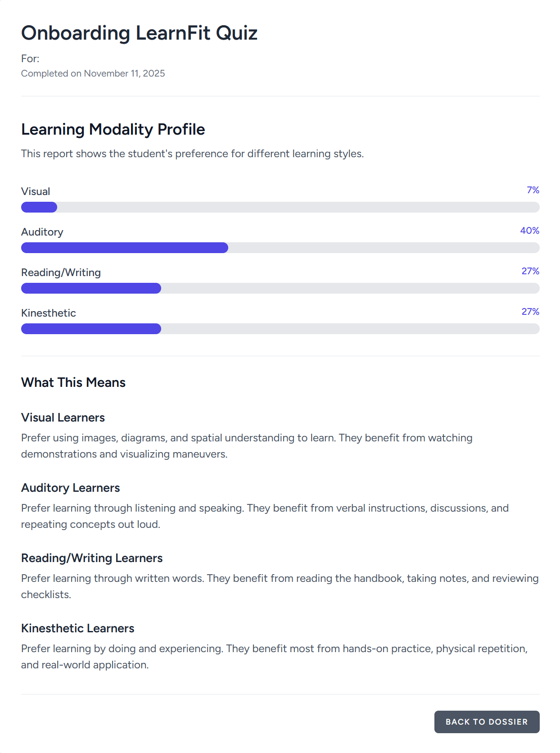Click the Kinesthetic modality label

pos(48,313)
